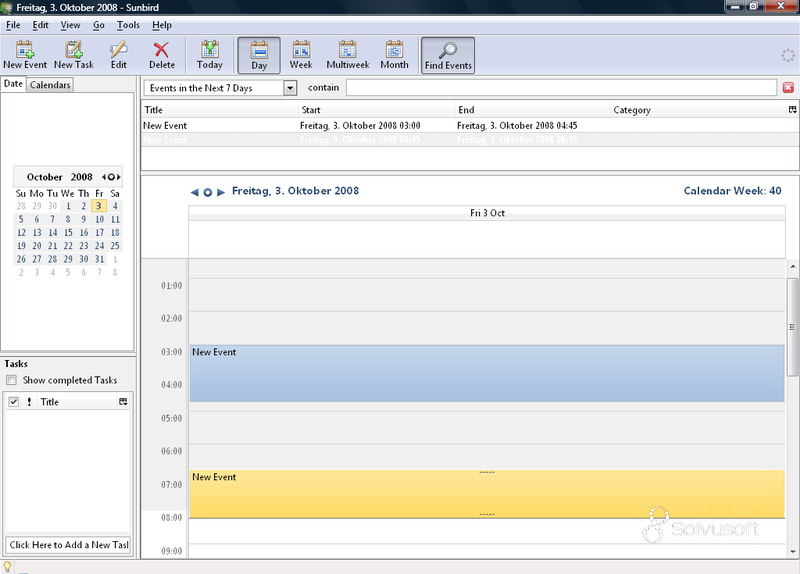Select the blue New Event block at 03:00

487,373
